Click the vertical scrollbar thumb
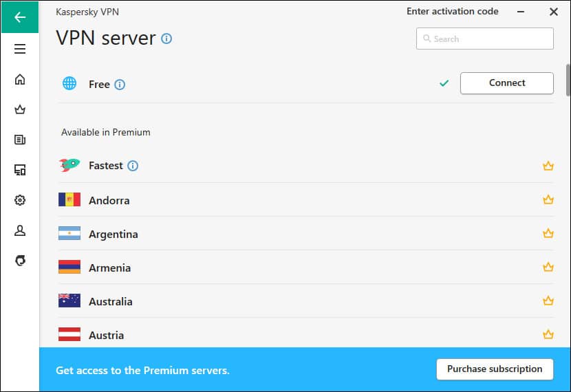The width and height of the screenshot is (571, 392). click(x=568, y=80)
